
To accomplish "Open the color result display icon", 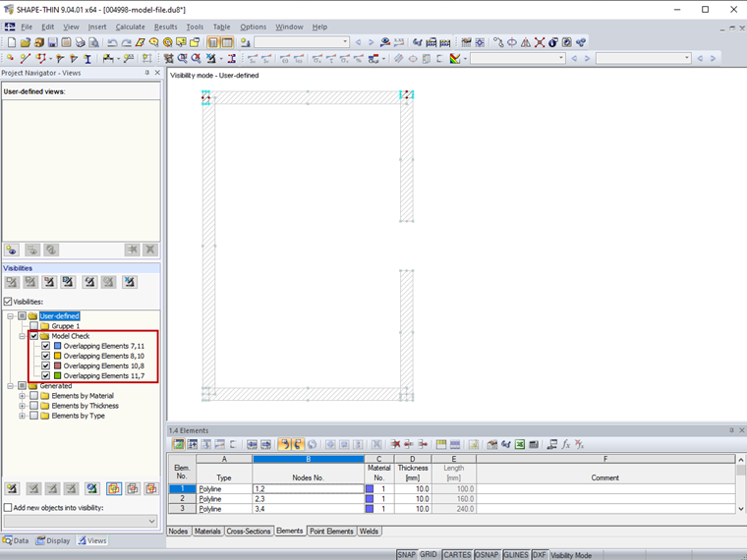I will (455, 58).
